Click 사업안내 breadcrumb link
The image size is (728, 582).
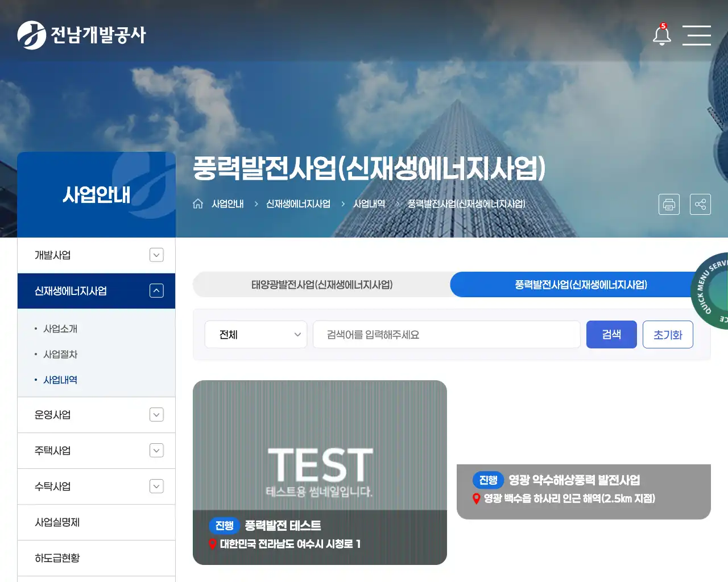(x=227, y=203)
